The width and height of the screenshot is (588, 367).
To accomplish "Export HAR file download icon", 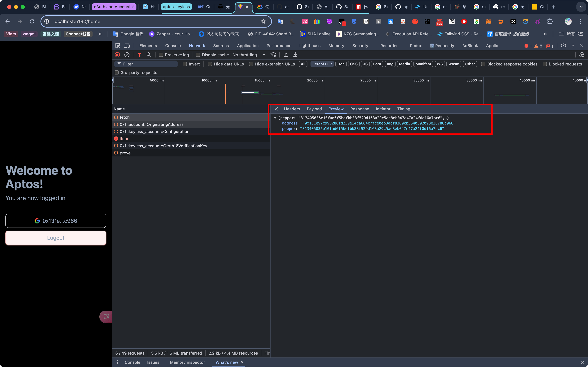I will point(295,55).
